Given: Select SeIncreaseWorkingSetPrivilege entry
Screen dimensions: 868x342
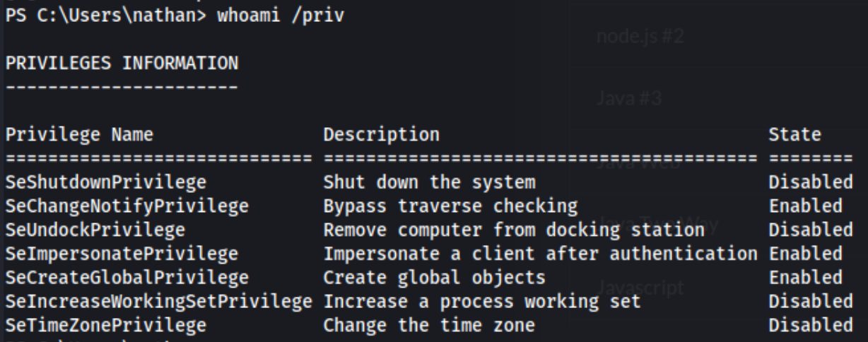Looking at the screenshot, I should 158,302.
